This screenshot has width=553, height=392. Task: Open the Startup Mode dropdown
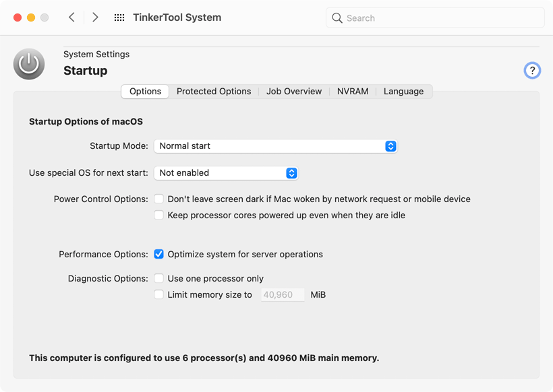(x=275, y=146)
